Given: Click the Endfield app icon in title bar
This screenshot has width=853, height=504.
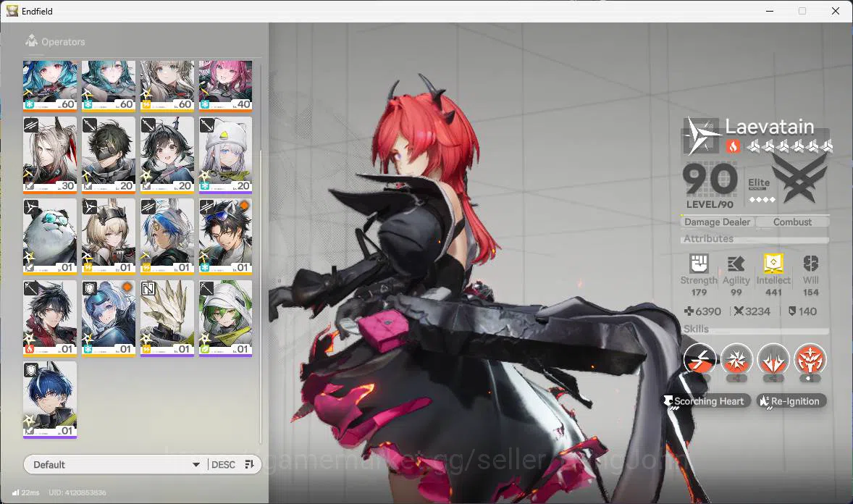Looking at the screenshot, I should pyautogui.click(x=12, y=11).
